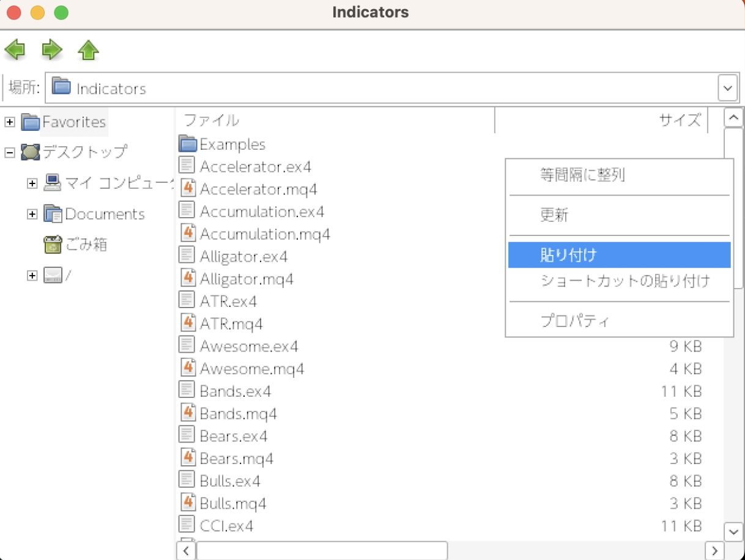Click the vertical scrollbar down arrow

[733, 531]
